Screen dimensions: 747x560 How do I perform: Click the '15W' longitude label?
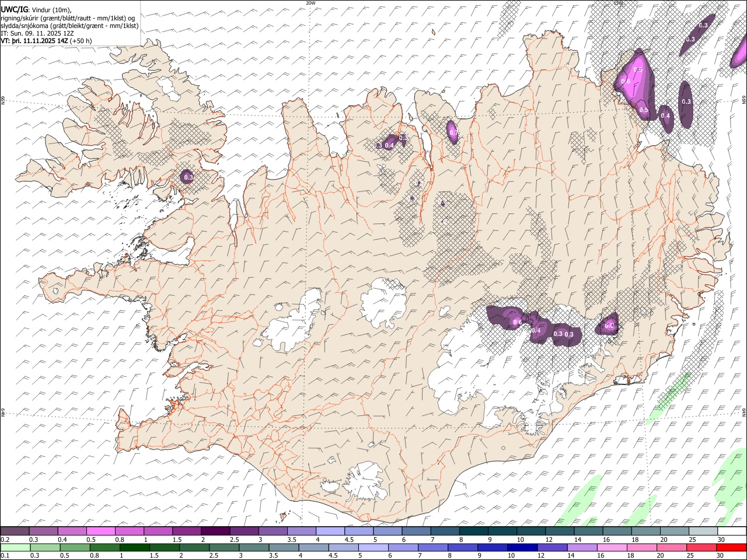[x=618, y=3]
